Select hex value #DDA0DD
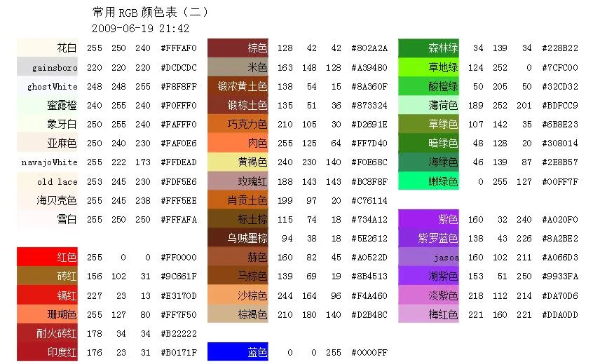Image resolution: width=600 pixels, height=364 pixels. tap(560, 315)
